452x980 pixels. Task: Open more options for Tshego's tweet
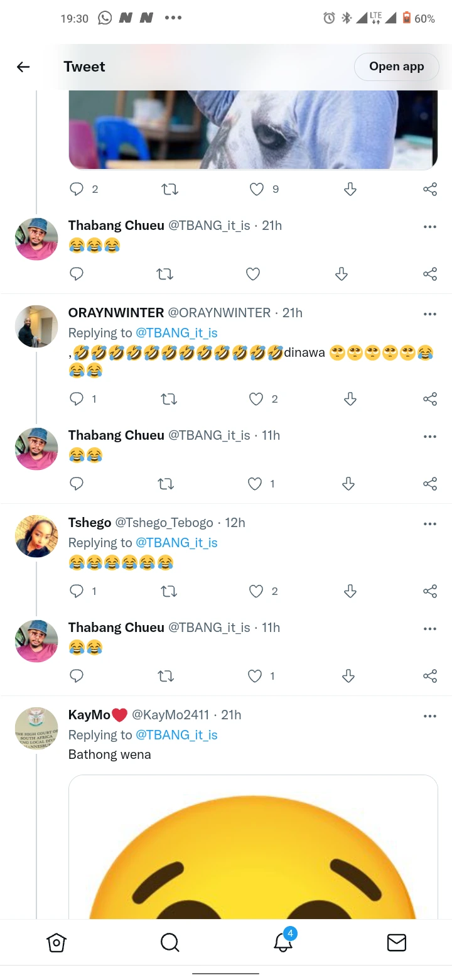[x=429, y=523]
